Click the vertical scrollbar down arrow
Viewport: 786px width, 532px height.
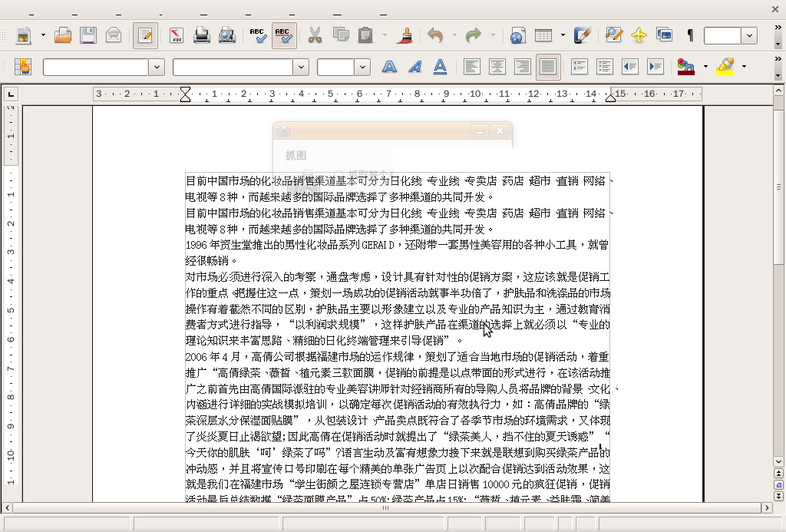[x=778, y=461]
